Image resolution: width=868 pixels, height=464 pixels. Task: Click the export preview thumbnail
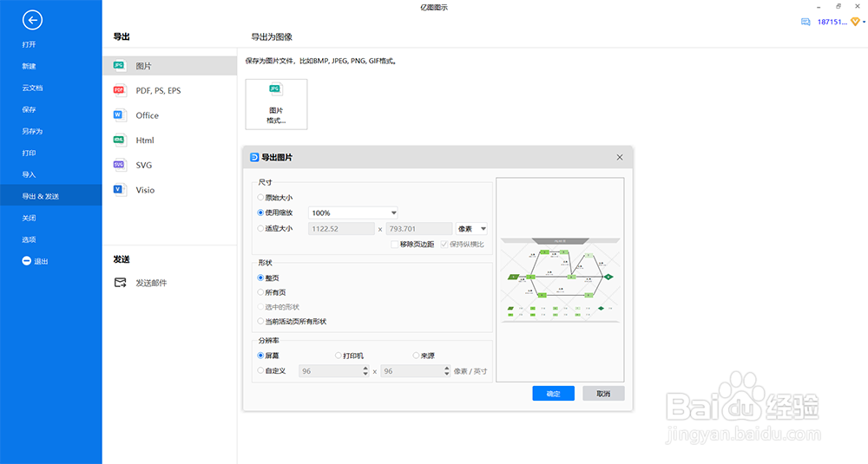[560, 280]
